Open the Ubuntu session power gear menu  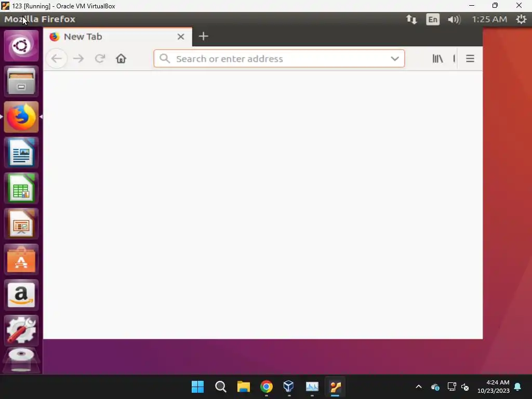521,19
